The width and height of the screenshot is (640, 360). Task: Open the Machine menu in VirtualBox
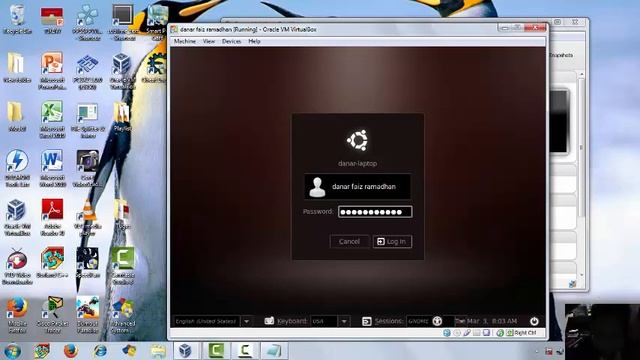[185, 41]
